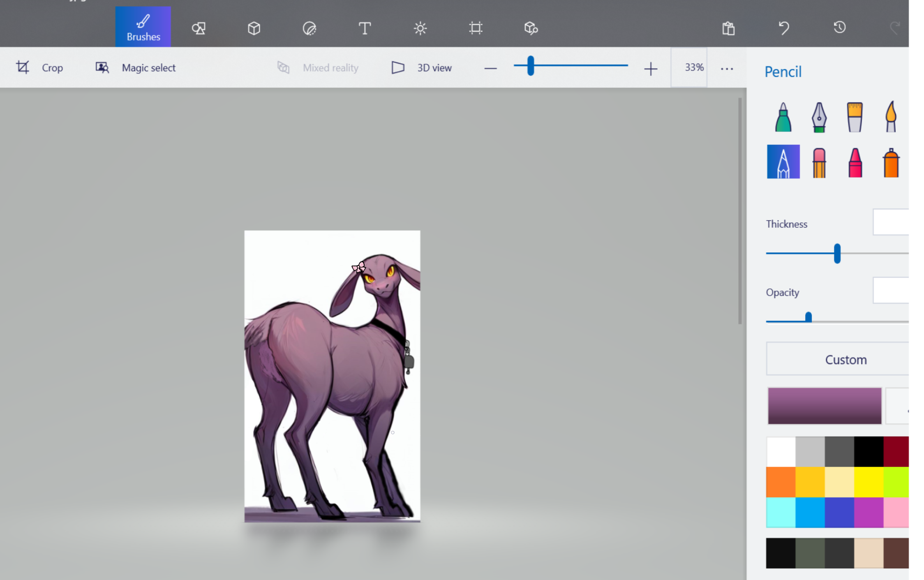Viewport: 924px width, 580px height.
Task: Choose the Crayon brush
Action: tap(855, 162)
